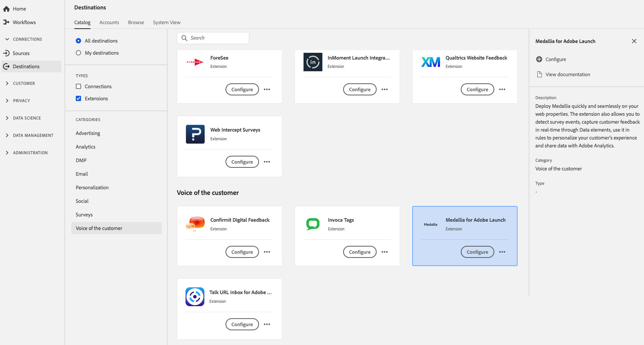The width and height of the screenshot is (644, 345).
Task: Open the Web Intercept Surveys logo
Action: pyautogui.click(x=195, y=134)
